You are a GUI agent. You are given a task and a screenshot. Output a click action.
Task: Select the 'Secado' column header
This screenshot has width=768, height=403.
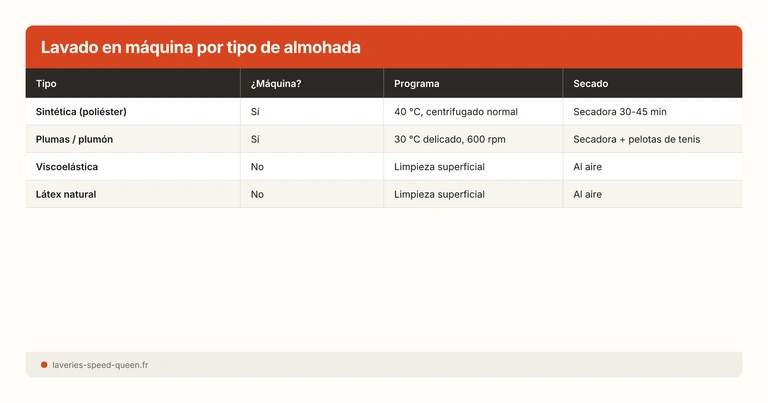coord(590,84)
